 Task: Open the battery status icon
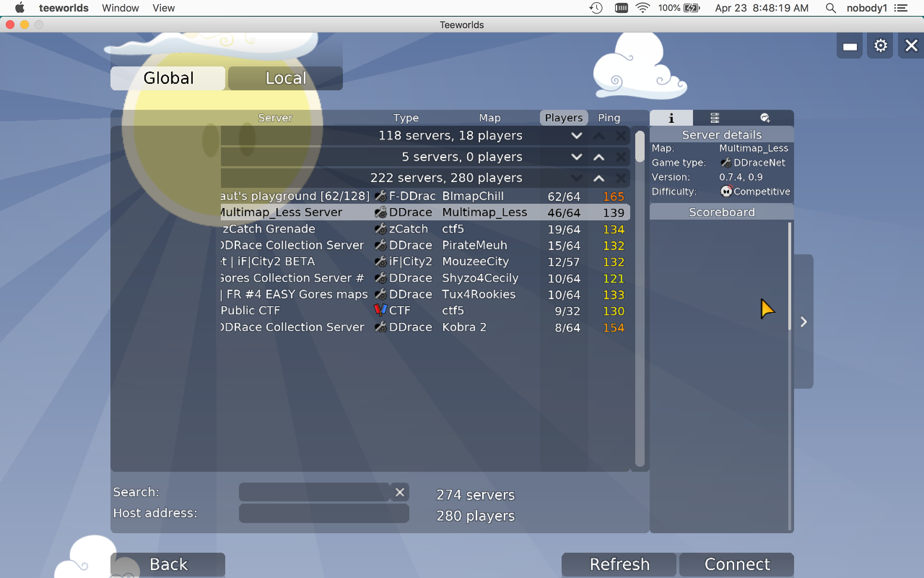(692, 8)
